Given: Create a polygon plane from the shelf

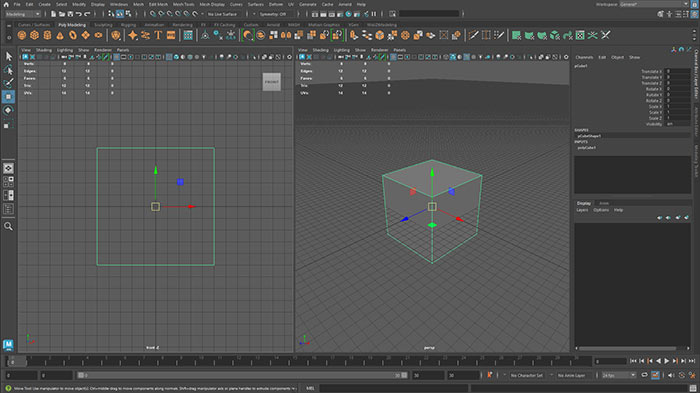Looking at the screenshot, I should (x=85, y=35).
